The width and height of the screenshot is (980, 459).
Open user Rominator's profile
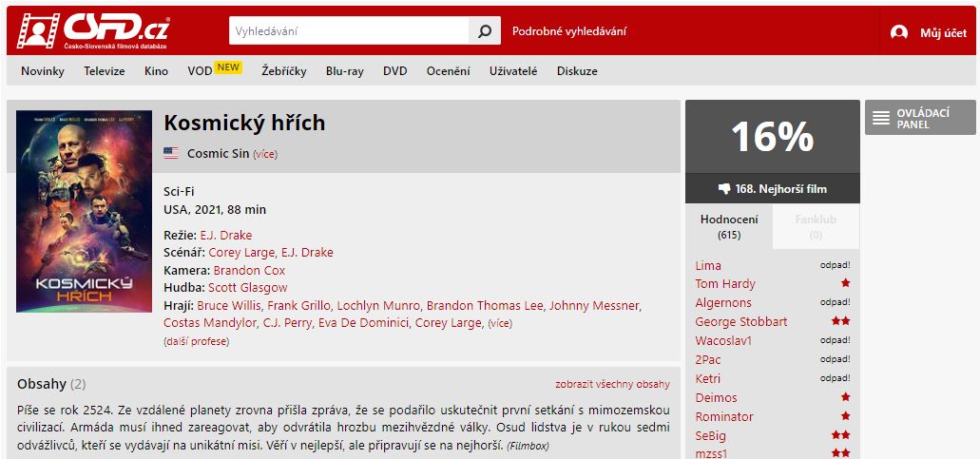tap(724, 416)
